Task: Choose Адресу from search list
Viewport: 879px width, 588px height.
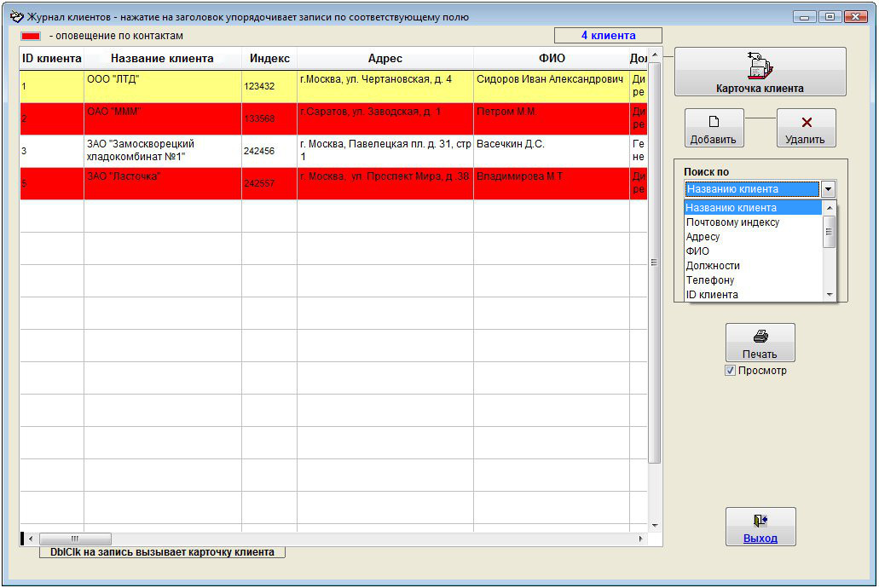Action: coord(703,237)
